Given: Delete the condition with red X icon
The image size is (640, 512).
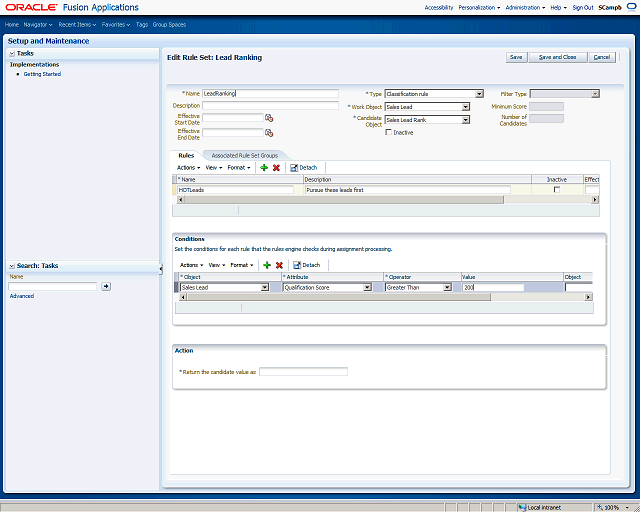Looking at the screenshot, I should pyautogui.click(x=279, y=265).
